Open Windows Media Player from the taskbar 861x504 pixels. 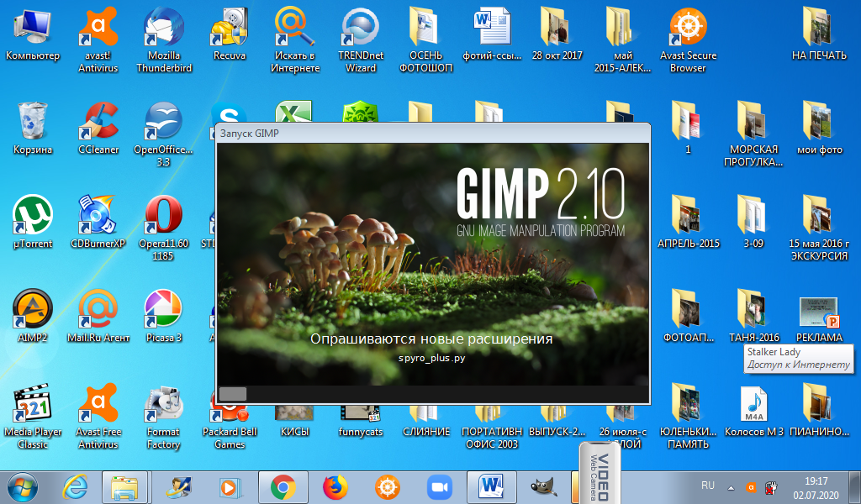(230, 487)
